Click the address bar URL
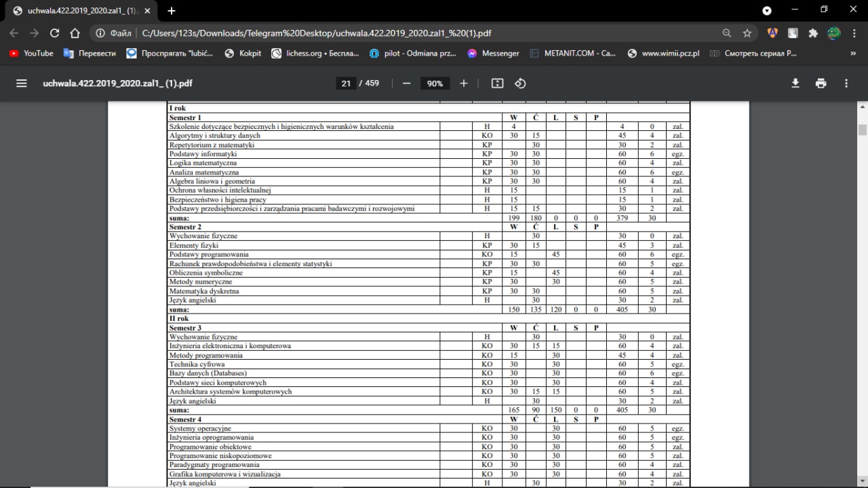 [x=315, y=33]
